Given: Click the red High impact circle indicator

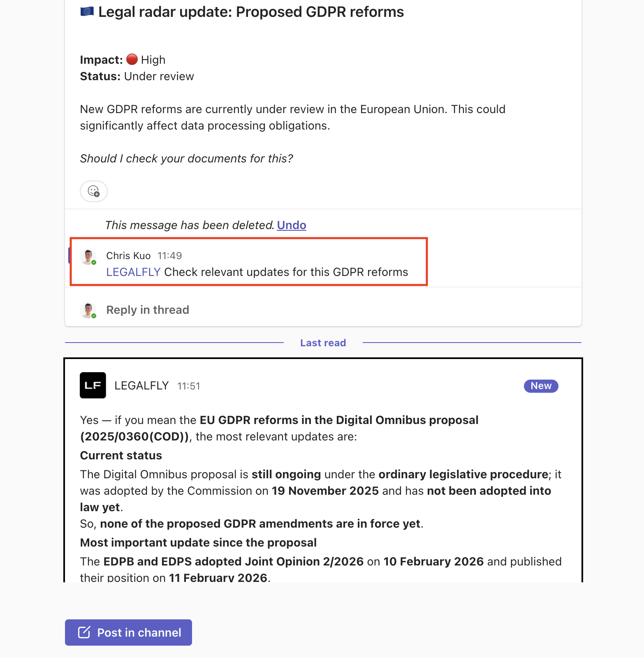Looking at the screenshot, I should pyautogui.click(x=132, y=59).
